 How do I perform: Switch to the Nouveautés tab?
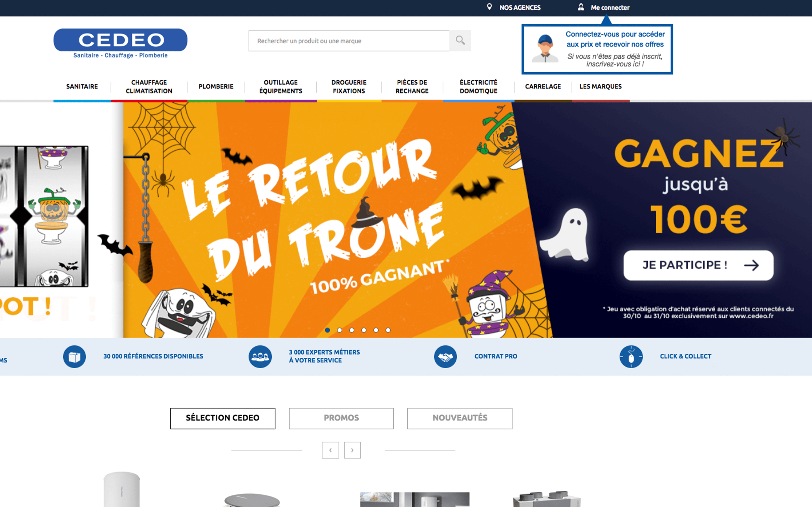(460, 418)
